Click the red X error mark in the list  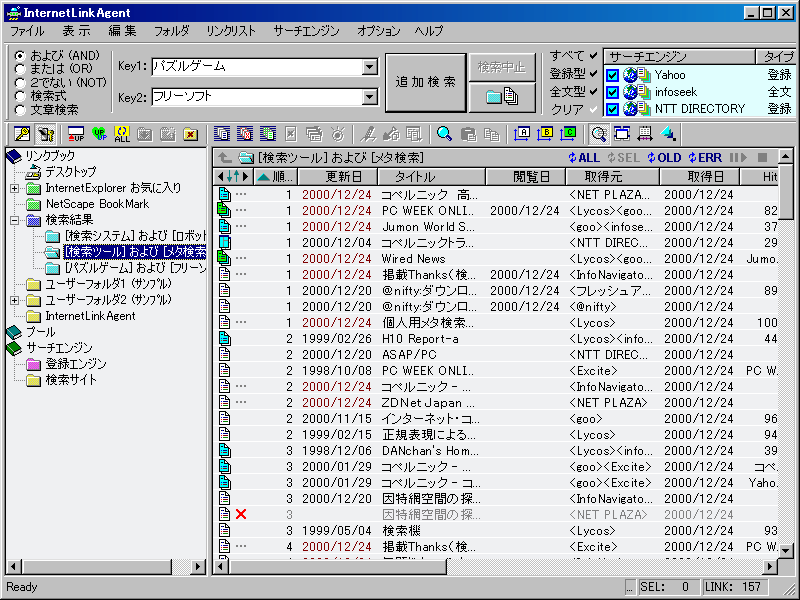tap(241, 514)
